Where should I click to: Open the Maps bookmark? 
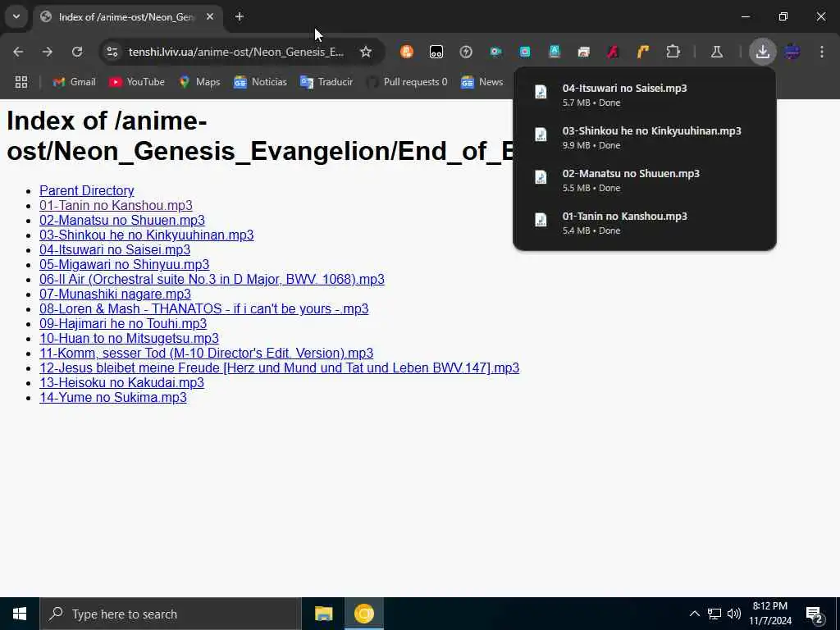click(x=200, y=82)
